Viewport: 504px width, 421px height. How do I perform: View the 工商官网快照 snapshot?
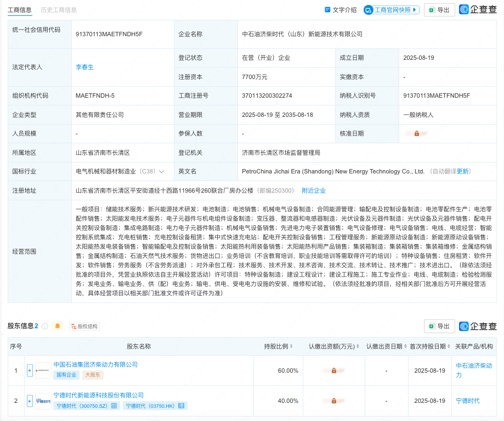click(x=392, y=10)
